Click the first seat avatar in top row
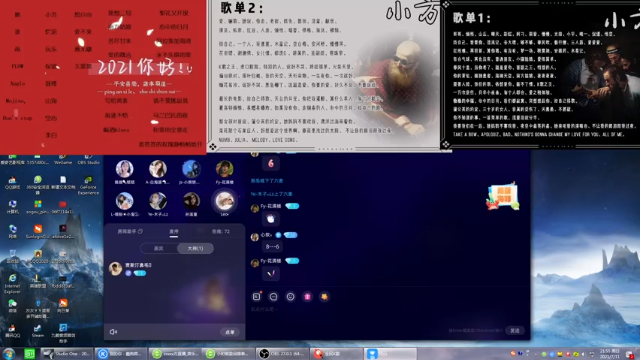The height and width of the screenshot is (360, 640). (x=124, y=169)
